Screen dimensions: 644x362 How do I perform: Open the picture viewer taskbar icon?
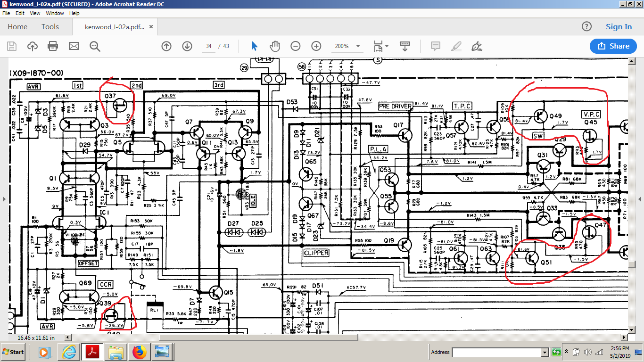(163, 352)
